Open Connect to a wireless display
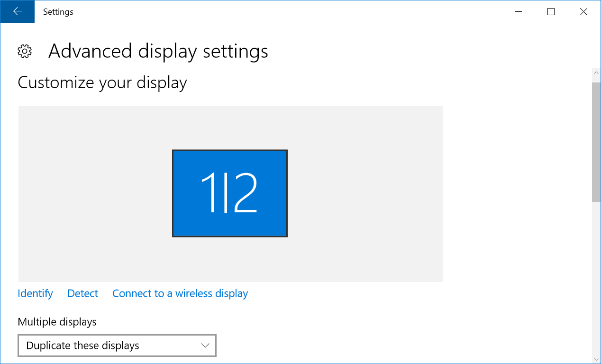The width and height of the screenshot is (601, 364). (x=180, y=293)
